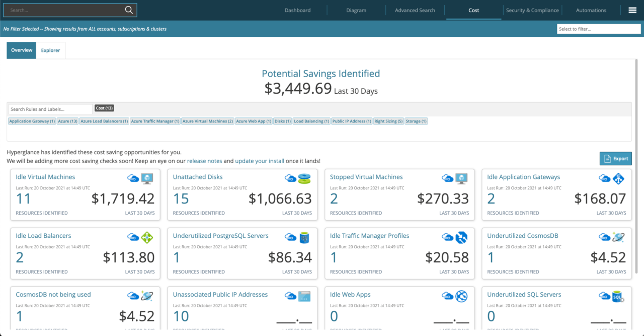Open the hamburger menu icon top right
Viewport: 644px width, 336px height.
tap(632, 10)
